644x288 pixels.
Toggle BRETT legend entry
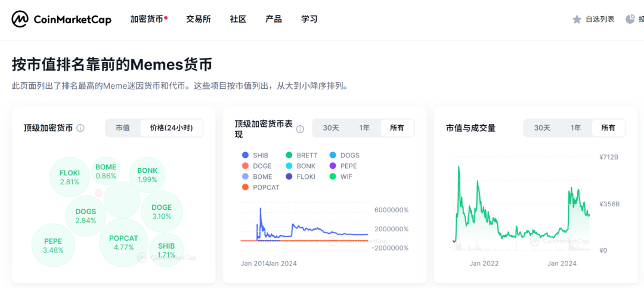(x=289, y=155)
